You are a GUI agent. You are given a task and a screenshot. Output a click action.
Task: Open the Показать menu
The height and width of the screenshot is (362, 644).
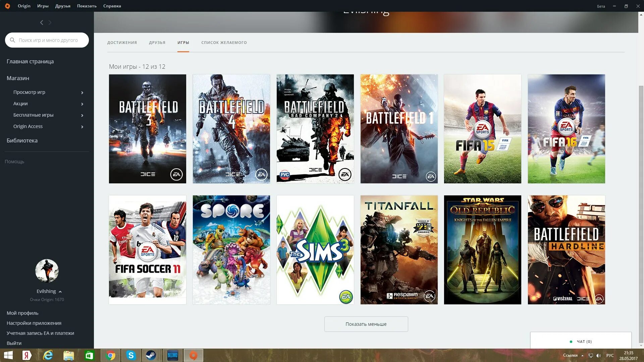(87, 6)
